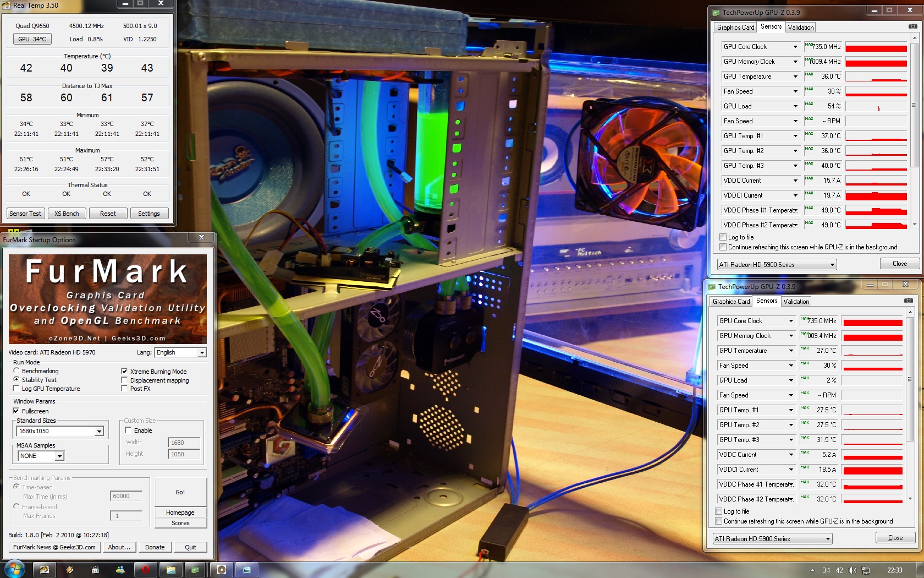Switch to Graphics Card tab in lower GPU-Z
The height and width of the screenshot is (578, 924).
click(731, 302)
